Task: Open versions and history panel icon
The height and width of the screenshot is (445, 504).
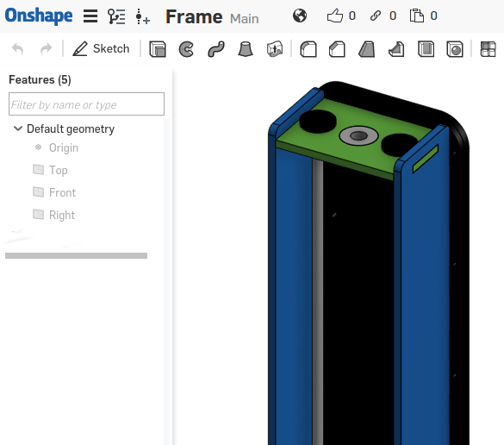Action: coord(116,16)
